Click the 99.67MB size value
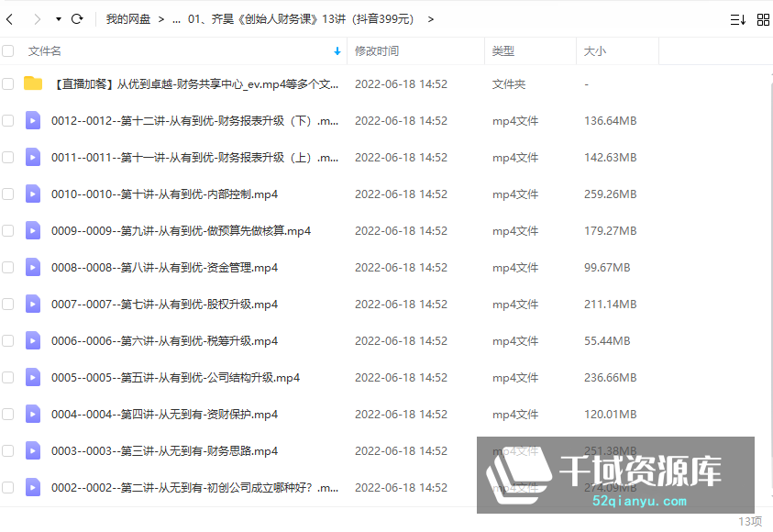This screenshot has height=532, width=773. click(x=607, y=267)
